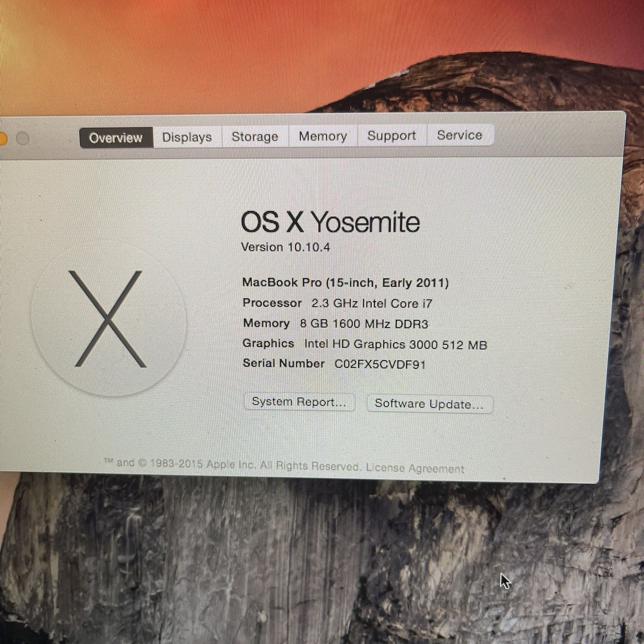Click the OS X Yosemite logo
Image resolution: width=644 pixels, height=644 pixels.
(108, 319)
